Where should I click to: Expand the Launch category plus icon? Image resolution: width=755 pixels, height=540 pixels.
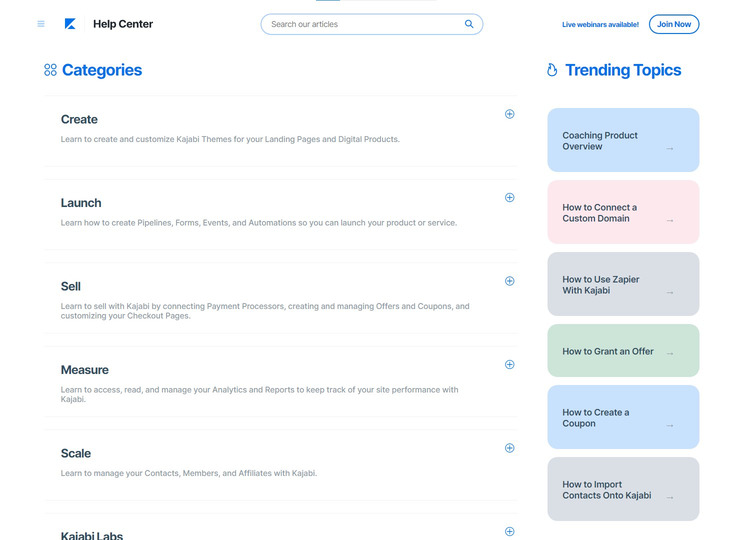509,198
